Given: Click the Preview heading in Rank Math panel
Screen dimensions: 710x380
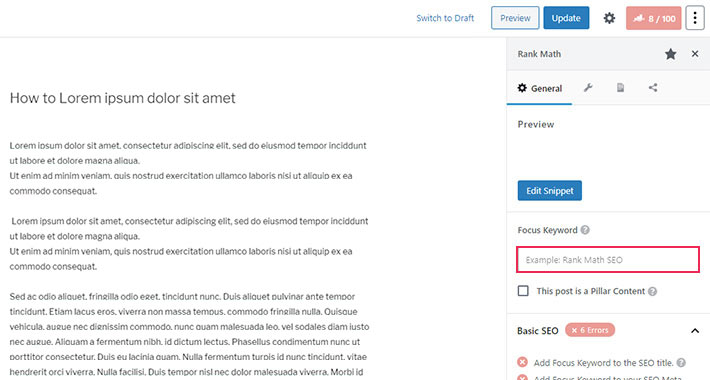Looking at the screenshot, I should 536,125.
